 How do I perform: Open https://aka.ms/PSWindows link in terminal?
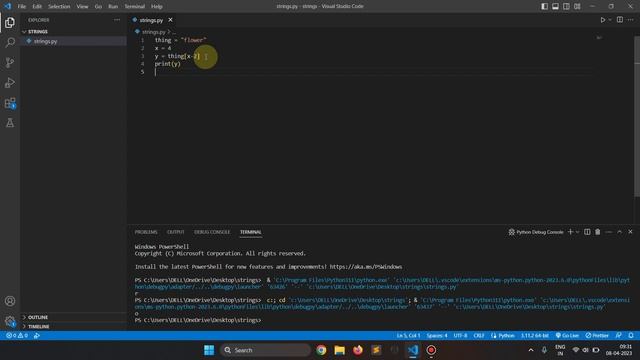click(x=366, y=267)
